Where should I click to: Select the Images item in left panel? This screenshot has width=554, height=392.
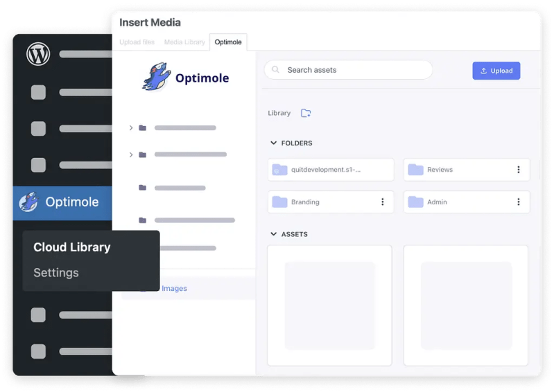pyautogui.click(x=174, y=288)
